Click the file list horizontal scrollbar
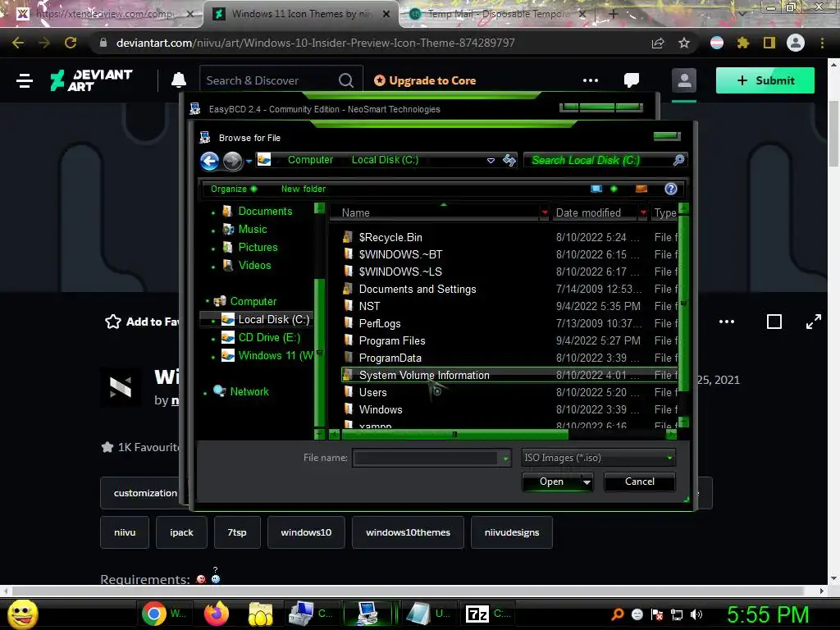Image resolution: width=840 pixels, height=630 pixels. 454,435
